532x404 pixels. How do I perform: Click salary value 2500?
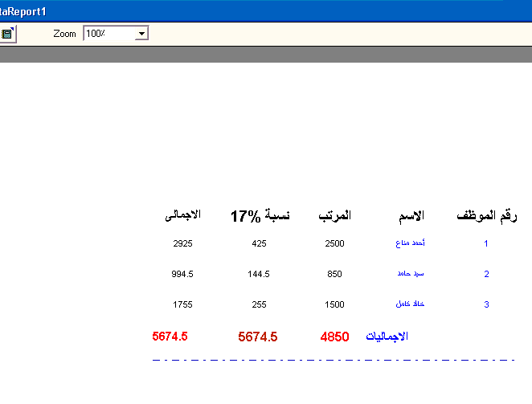pos(334,243)
